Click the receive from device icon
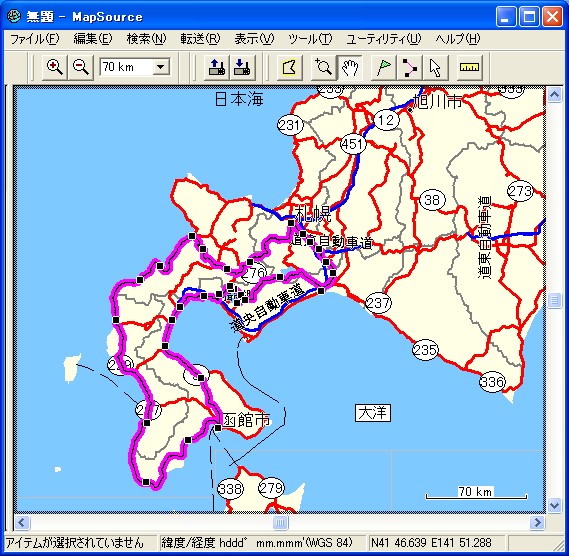Image resolution: width=569 pixels, height=556 pixels. coord(242,68)
